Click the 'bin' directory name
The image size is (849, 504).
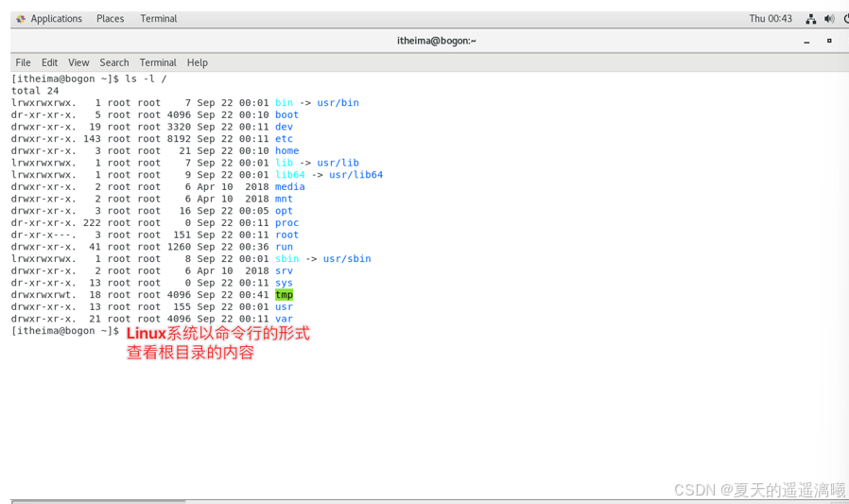[284, 103]
